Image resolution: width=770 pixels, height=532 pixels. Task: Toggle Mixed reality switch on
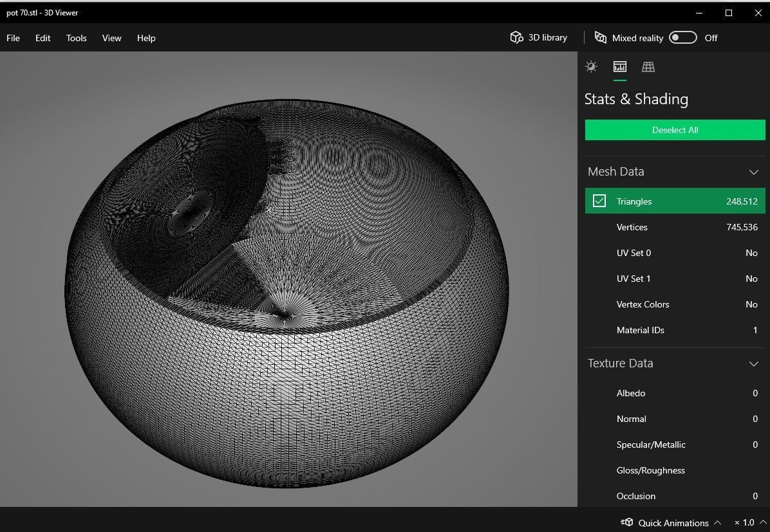coord(682,38)
